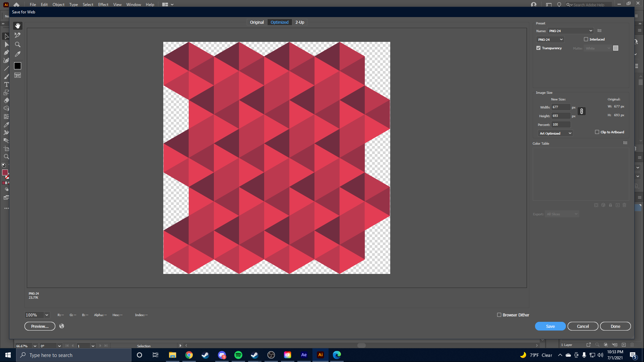Click the Save button
The width and height of the screenshot is (644, 362).
550,326
